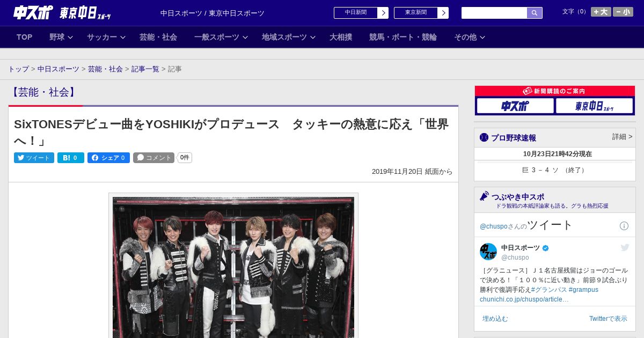Expand the 地域スポーツ menu

(289, 37)
